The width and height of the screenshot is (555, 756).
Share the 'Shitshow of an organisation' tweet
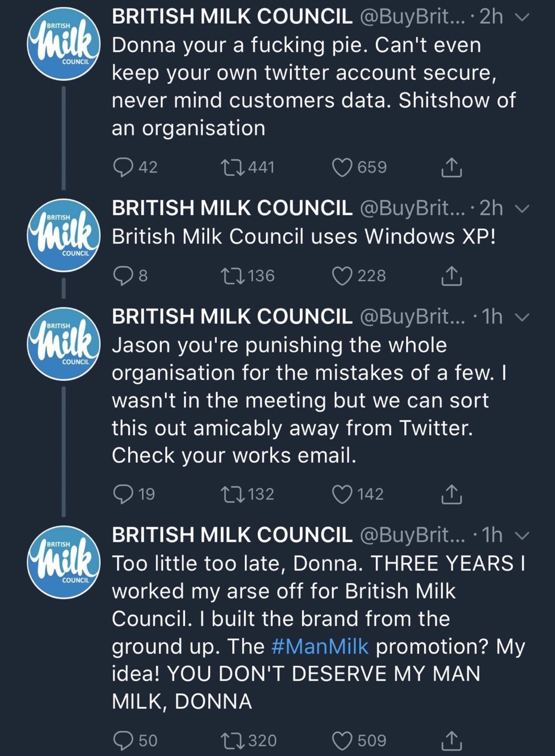pos(451,167)
